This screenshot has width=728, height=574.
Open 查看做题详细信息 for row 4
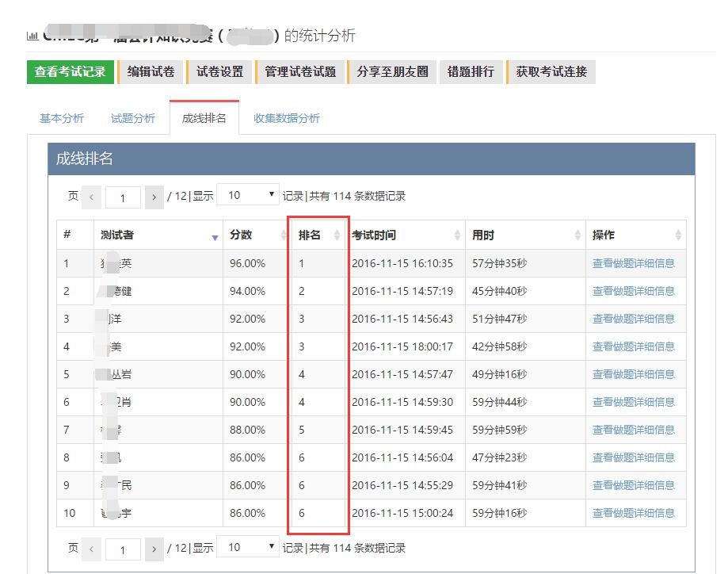[x=633, y=346]
